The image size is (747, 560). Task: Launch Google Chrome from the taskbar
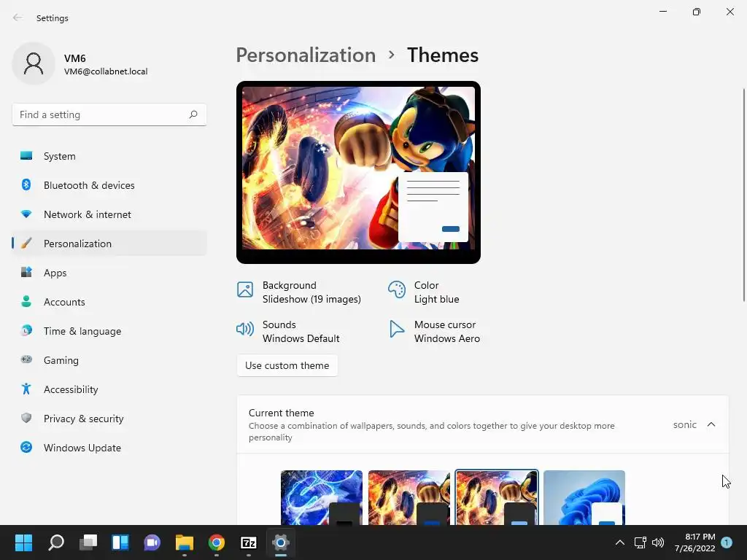point(216,542)
